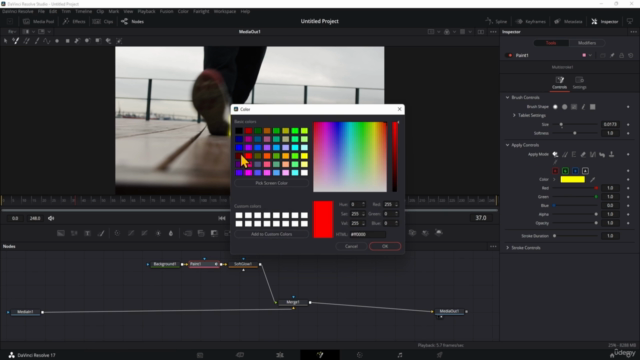Add a Blur node from Fusion toolbar
The height and width of the screenshot is (360, 640).
pos(171,233)
